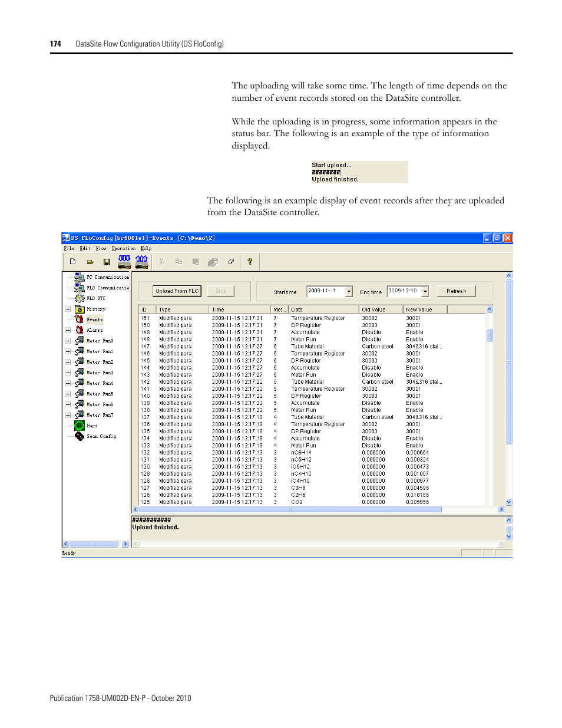Select the Meter Run5 tree item label
This screenshot has width=562, height=728.
point(100,394)
